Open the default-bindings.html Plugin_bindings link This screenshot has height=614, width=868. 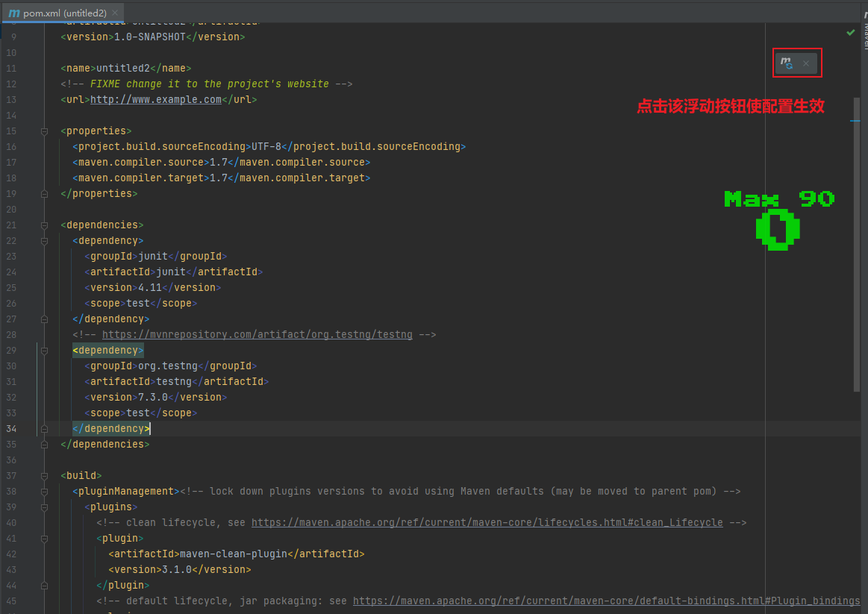point(606,601)
